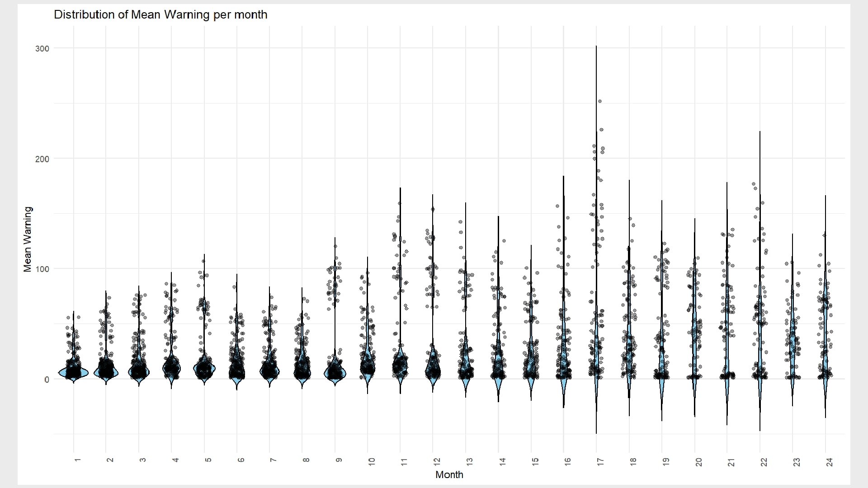Click the 'Mean Warning' y-axis label
Image resolution: width=868 pixels, height=488 pixels.
click(x=28, y=239)
